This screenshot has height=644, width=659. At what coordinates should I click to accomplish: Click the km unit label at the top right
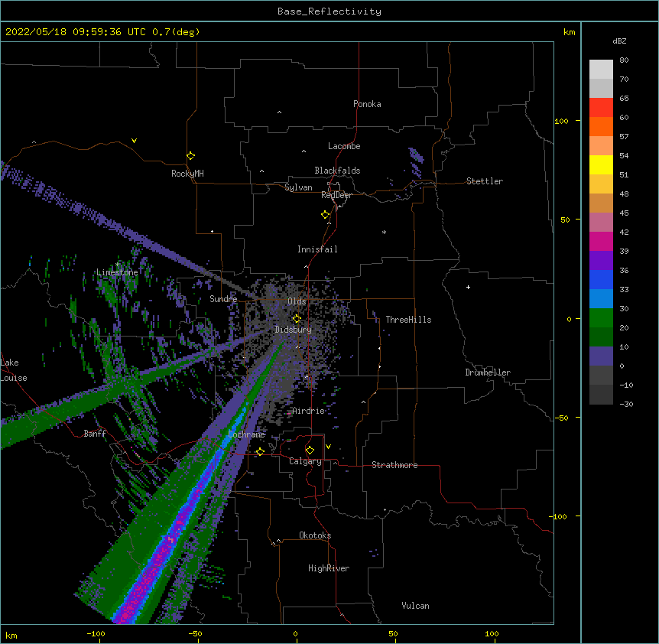pos(569,32)
